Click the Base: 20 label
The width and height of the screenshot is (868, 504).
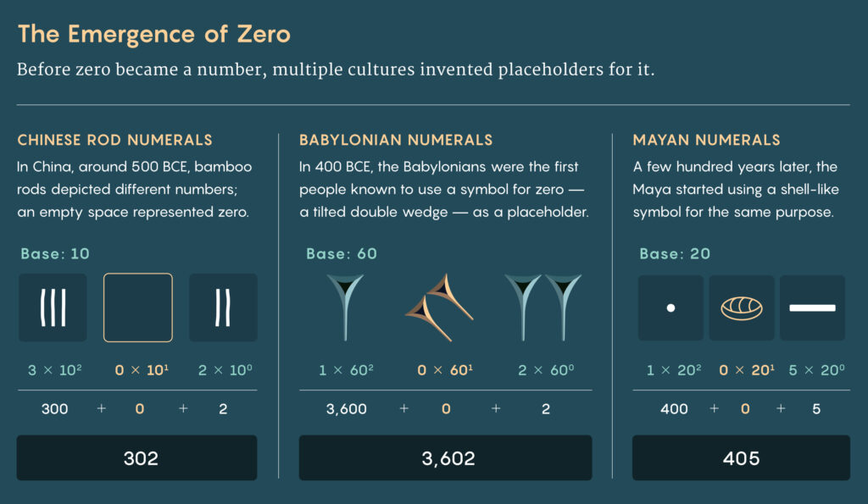675,253
